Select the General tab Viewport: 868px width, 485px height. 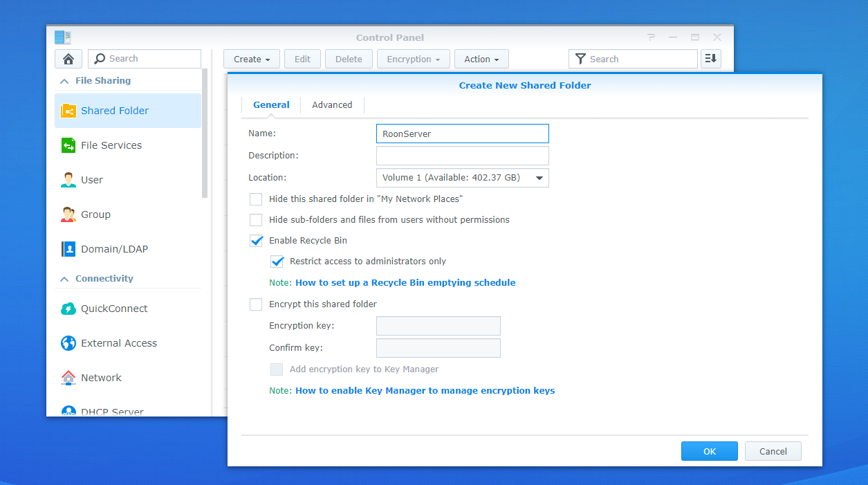(271, 105)
